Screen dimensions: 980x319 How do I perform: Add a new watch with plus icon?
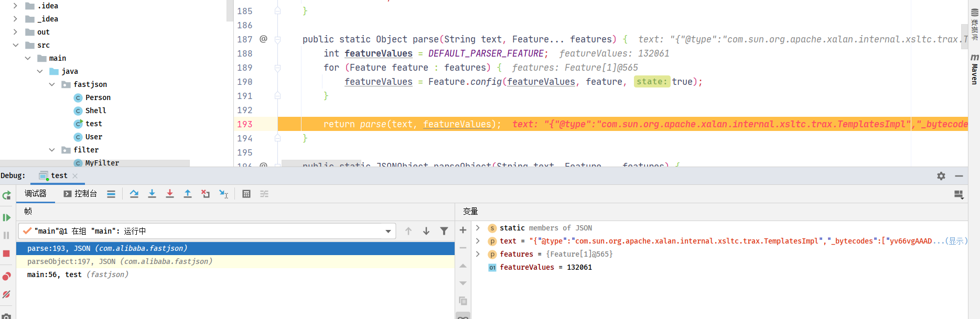(463, 230)
